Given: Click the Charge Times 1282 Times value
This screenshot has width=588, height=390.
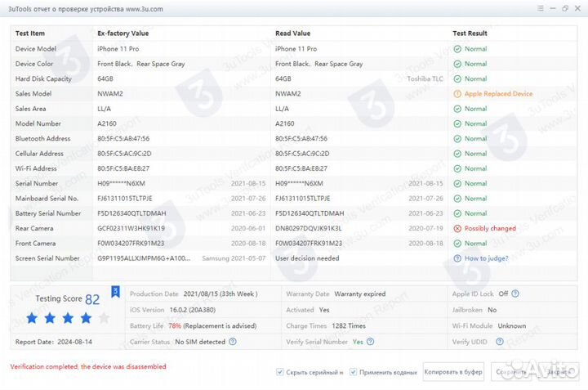Looking at the screenshot, I should coord(349,325).
